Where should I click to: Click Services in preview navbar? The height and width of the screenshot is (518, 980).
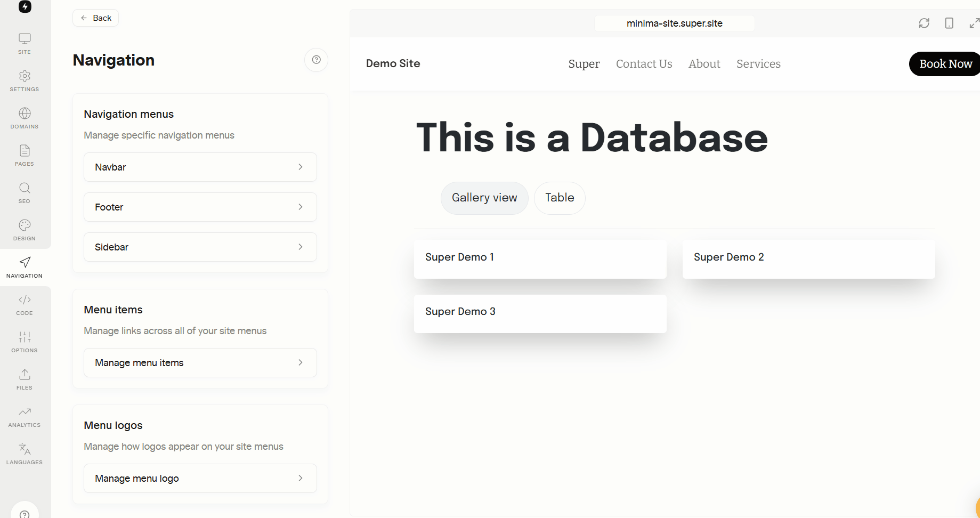click(x=758, y=64)
